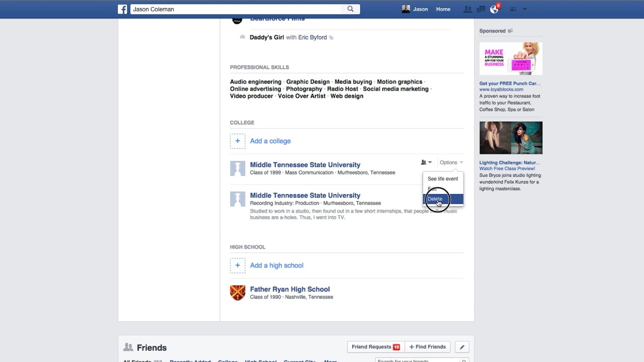
Task: Click the Web design skill
Action: click(x=347, y=96)
